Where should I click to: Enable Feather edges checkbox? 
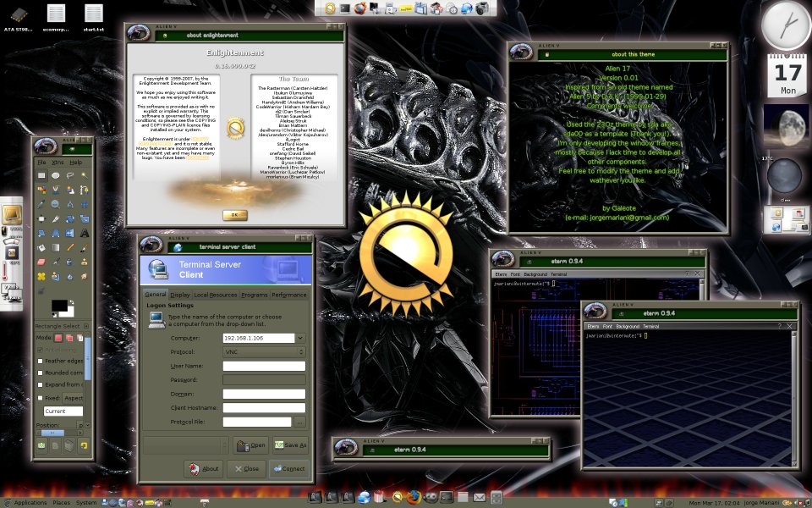click(x=40, y=361)
